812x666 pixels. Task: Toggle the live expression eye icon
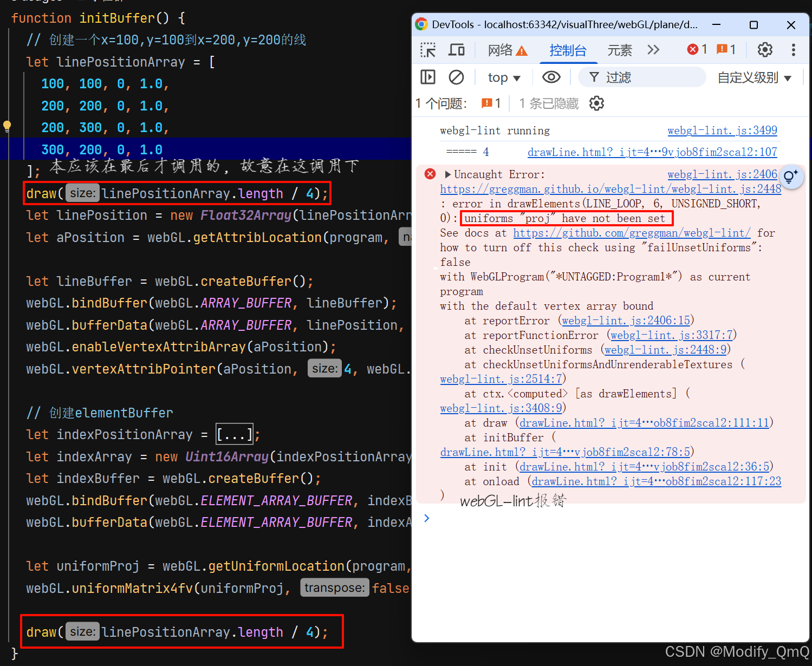click(x=551, y=77)
